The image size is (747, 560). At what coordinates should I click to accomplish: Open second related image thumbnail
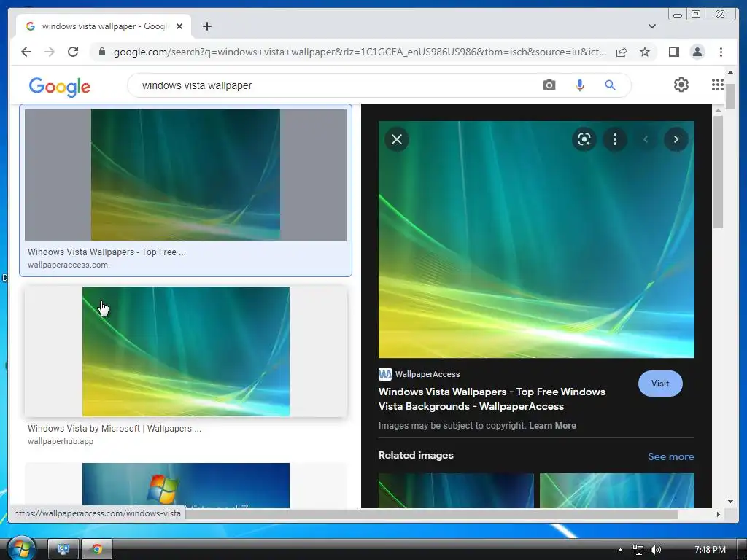point(617,491)
